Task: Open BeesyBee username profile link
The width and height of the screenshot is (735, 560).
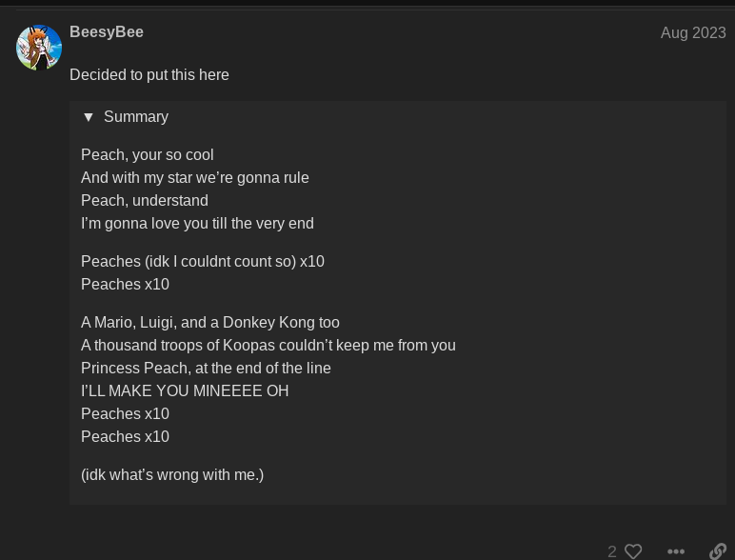Action: 107,31
